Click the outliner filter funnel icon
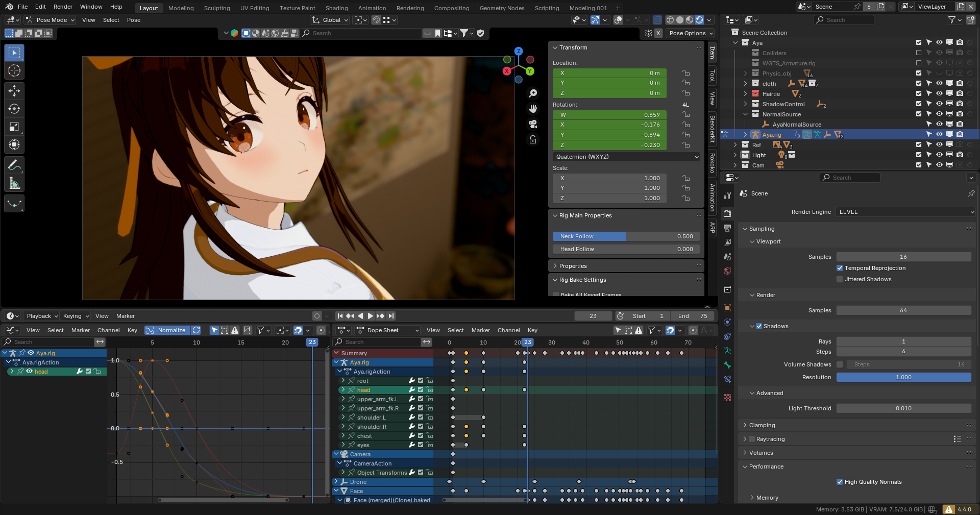 952,20
